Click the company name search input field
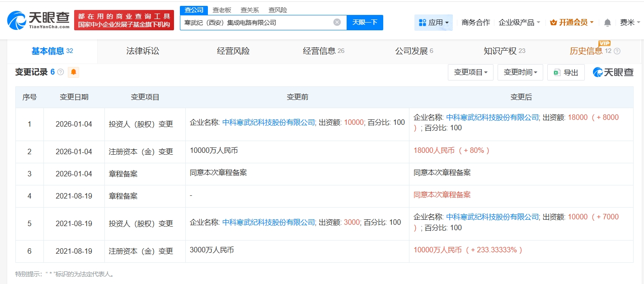644x284 pixels. 258,22
